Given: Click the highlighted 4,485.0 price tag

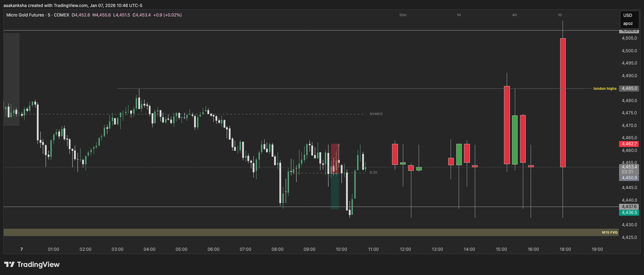Looking at the screenshot, I should 629,88.
